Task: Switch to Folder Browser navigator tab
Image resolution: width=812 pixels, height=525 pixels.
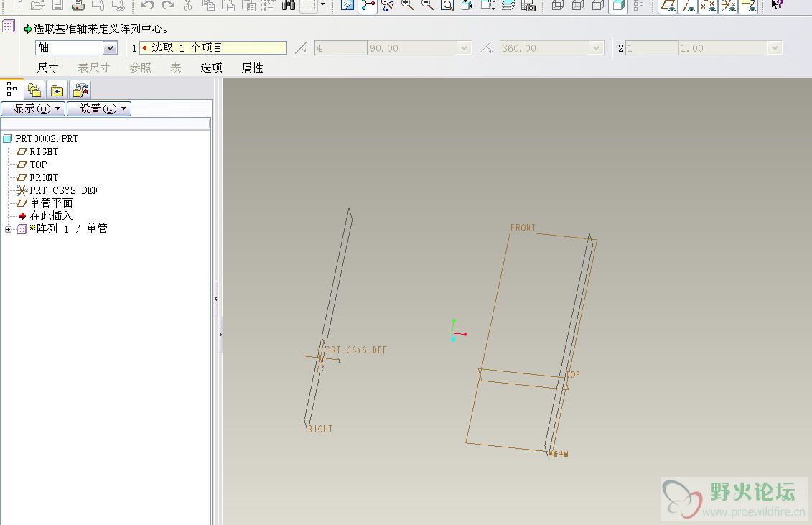Action: point(34,90)
